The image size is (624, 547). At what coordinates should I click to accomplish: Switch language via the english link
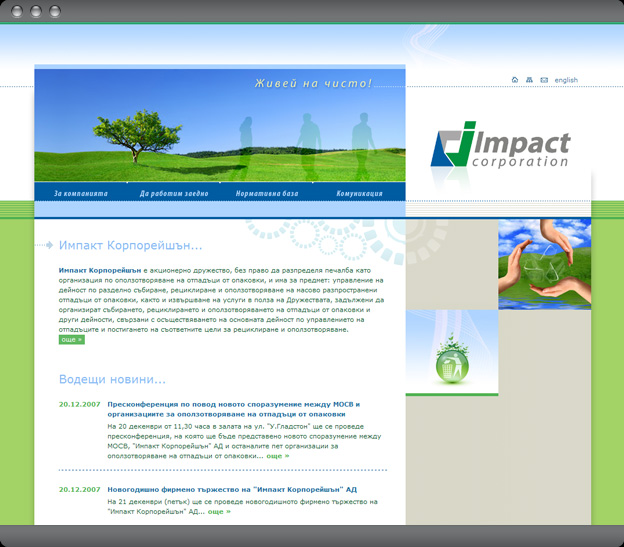coord(566,80)
